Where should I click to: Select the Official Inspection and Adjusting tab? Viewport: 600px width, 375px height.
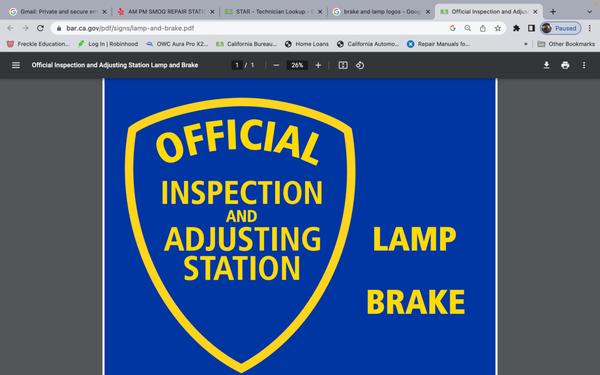489,12
